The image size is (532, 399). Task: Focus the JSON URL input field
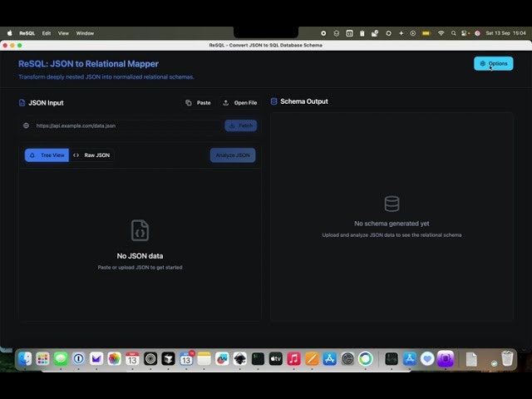click(127, 126)
